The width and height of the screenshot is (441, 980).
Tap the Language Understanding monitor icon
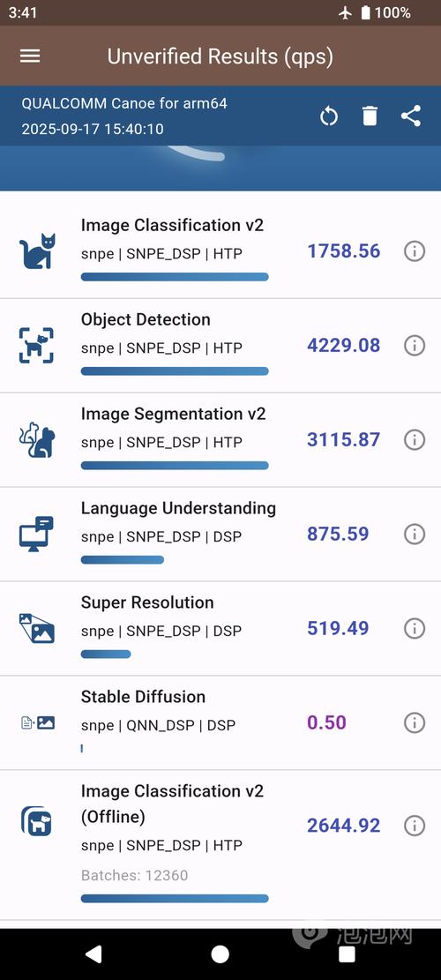[x=36, y=534]
